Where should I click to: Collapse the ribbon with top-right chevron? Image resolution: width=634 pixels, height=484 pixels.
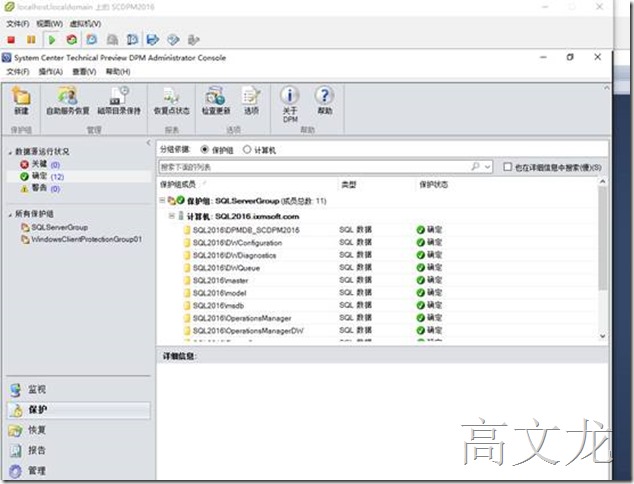[606, 88]
